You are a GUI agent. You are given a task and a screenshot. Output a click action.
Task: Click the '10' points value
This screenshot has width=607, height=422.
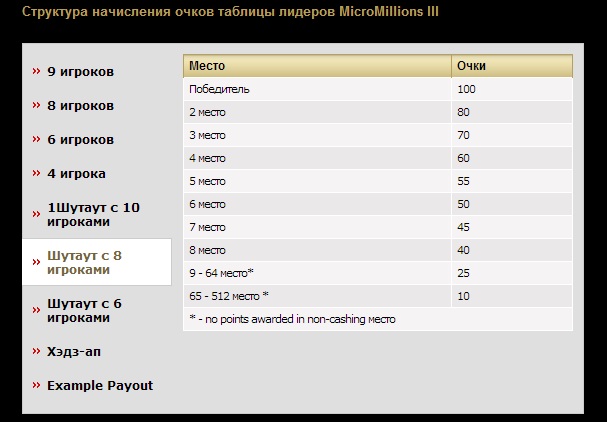pyautogui.click(x=463, y=296)
